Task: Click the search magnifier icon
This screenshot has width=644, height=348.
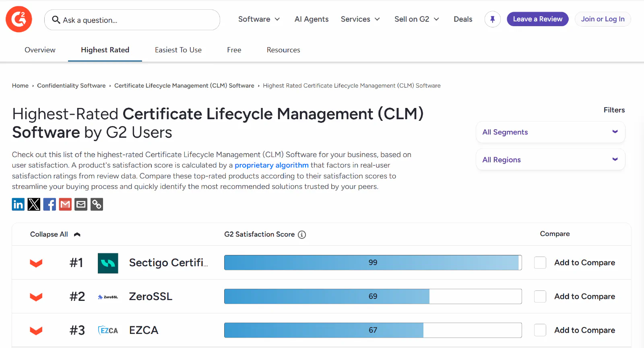Action: click(56, 20)
